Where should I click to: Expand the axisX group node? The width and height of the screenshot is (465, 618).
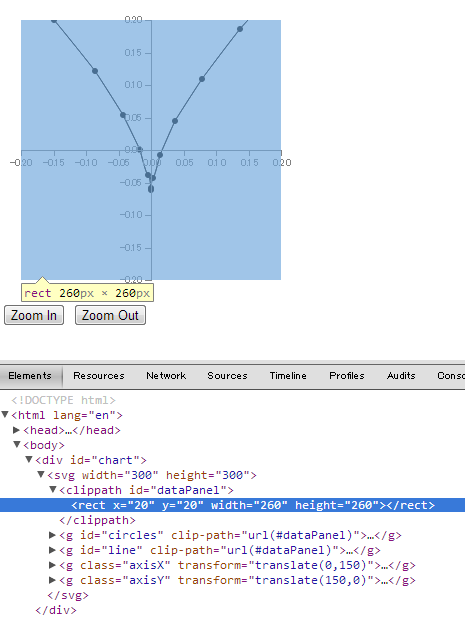(52, 565)
